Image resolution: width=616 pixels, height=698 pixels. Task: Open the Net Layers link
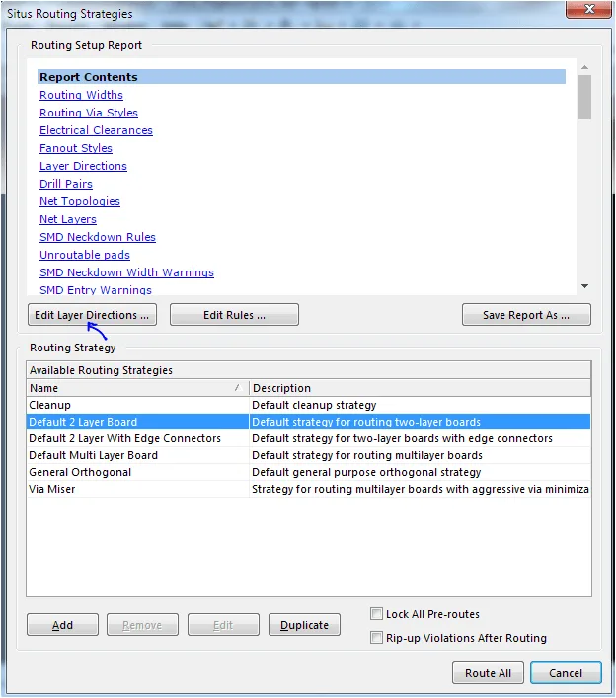coord(68,219)
